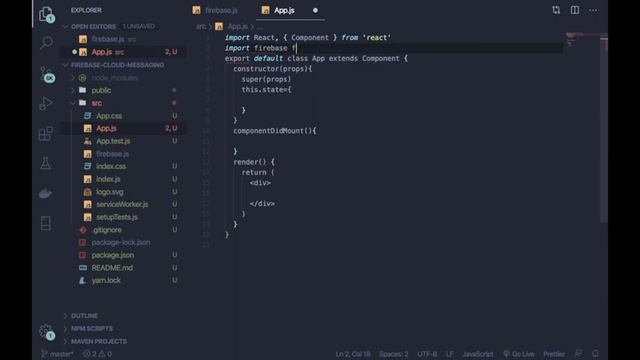Screen dimensions: 640x360
Task: Open App.test.js in the file tree
Action: (113, 141)
